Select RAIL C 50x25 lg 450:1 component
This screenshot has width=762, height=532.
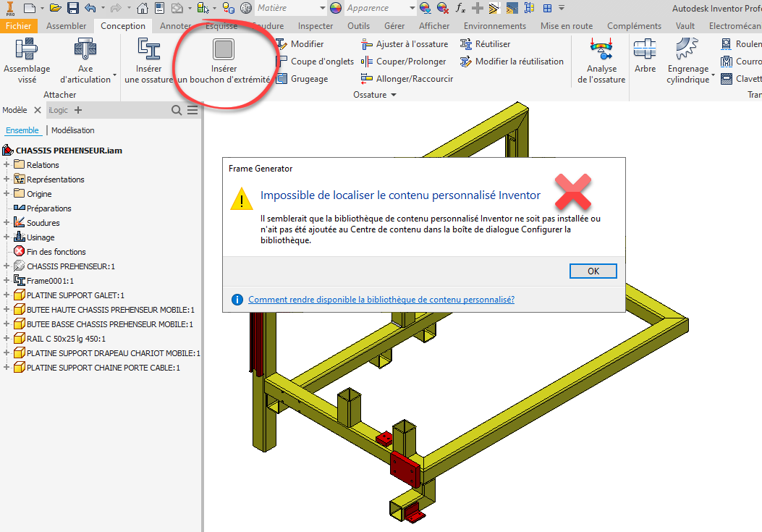coord(66,339)
